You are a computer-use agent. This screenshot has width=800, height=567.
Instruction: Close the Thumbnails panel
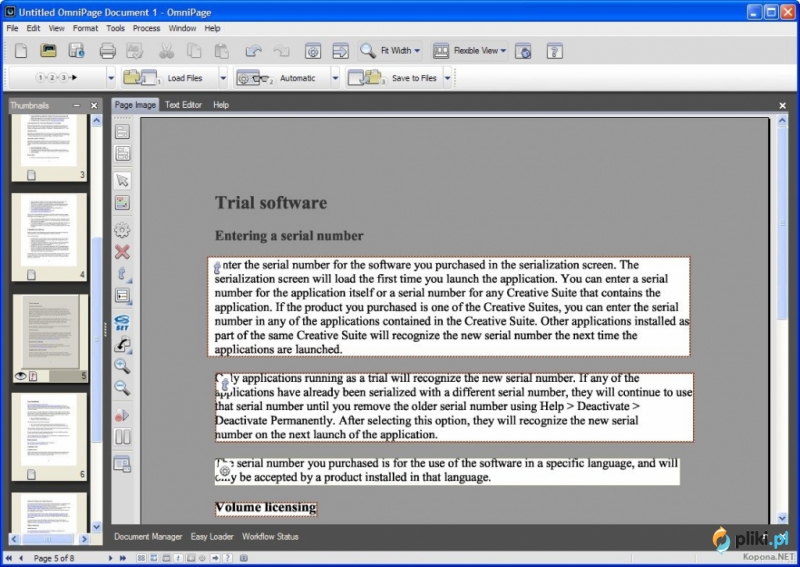point(94,105)
